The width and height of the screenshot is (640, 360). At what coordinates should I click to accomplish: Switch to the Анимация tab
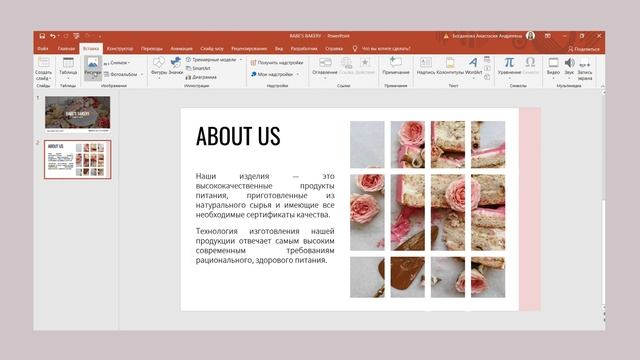click(181, 49)
